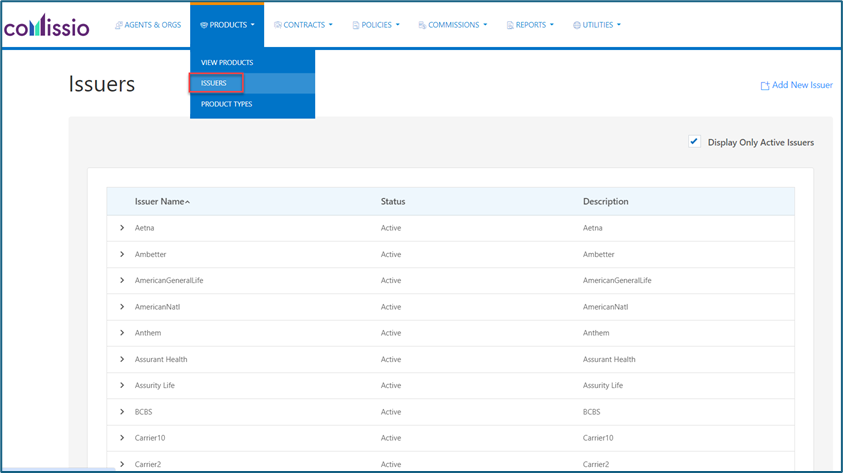Click the Agents & Orgs icon
This screenshot has height=473, width=843.
pyautogui.click(x=119, y=25)
